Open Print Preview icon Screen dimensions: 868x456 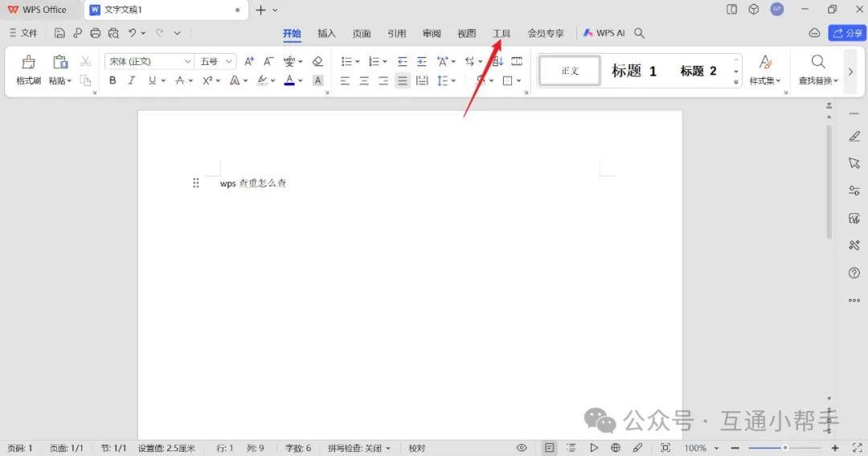113,33
